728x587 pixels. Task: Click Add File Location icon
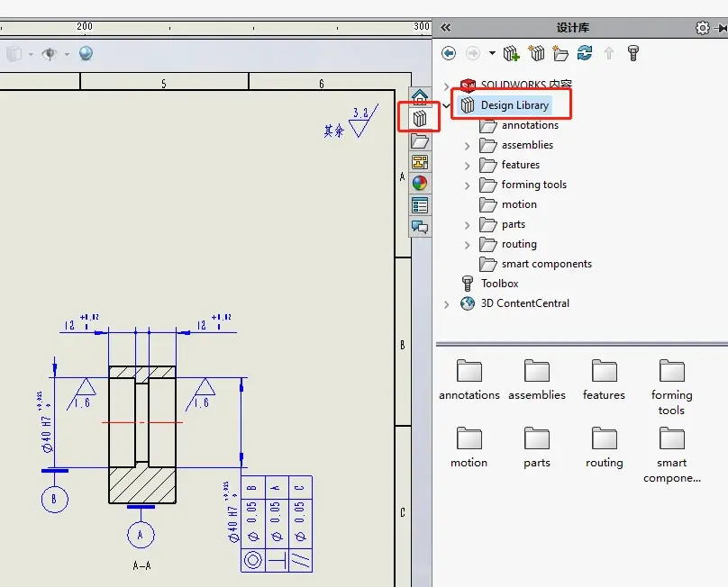point(536,53)
